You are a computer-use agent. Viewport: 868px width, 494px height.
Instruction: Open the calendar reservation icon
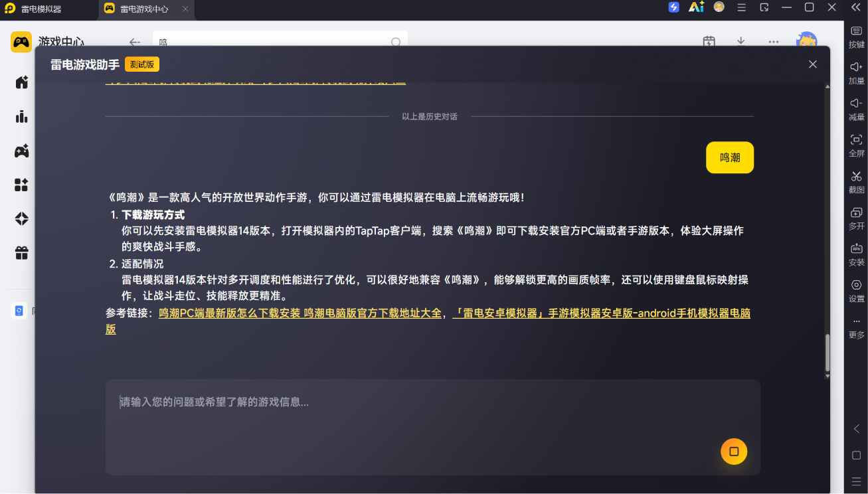709,41
